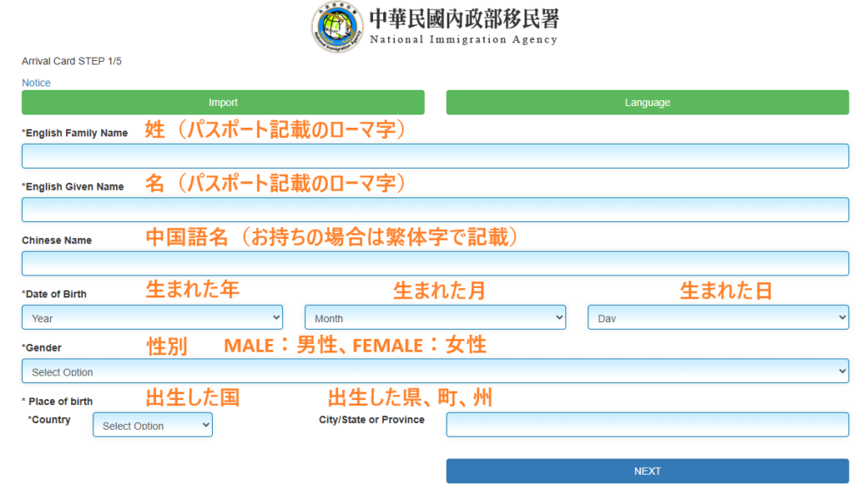Click the National Immigration Agency logo emblem
868x495 pixels.
click(337, 28)
